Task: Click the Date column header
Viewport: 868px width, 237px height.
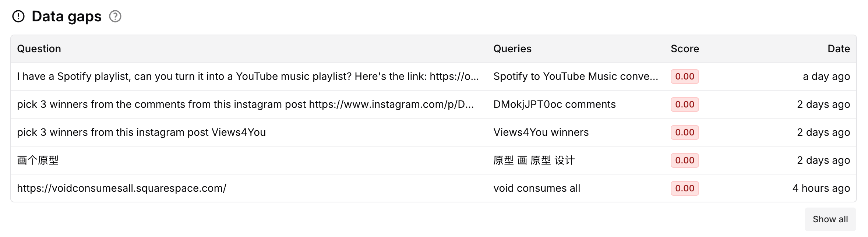Action: coord(839,49)
